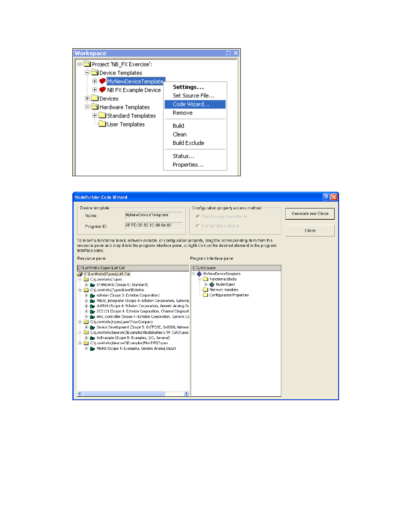411x532 pixels.
Task: Choose Clean from context menu
Action: [195, 134]
